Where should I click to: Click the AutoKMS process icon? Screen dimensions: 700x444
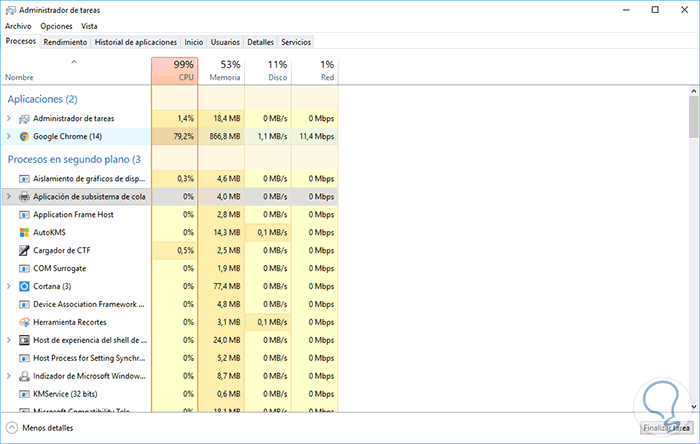[x=24, y=232]
